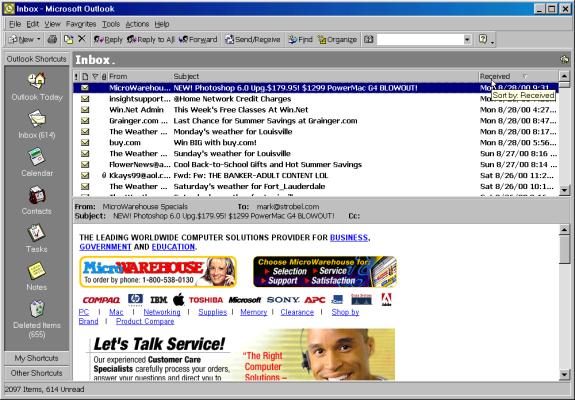Click the MicroWarehouse phone order banner
The image size is (575, 400).
pos(158,272)
